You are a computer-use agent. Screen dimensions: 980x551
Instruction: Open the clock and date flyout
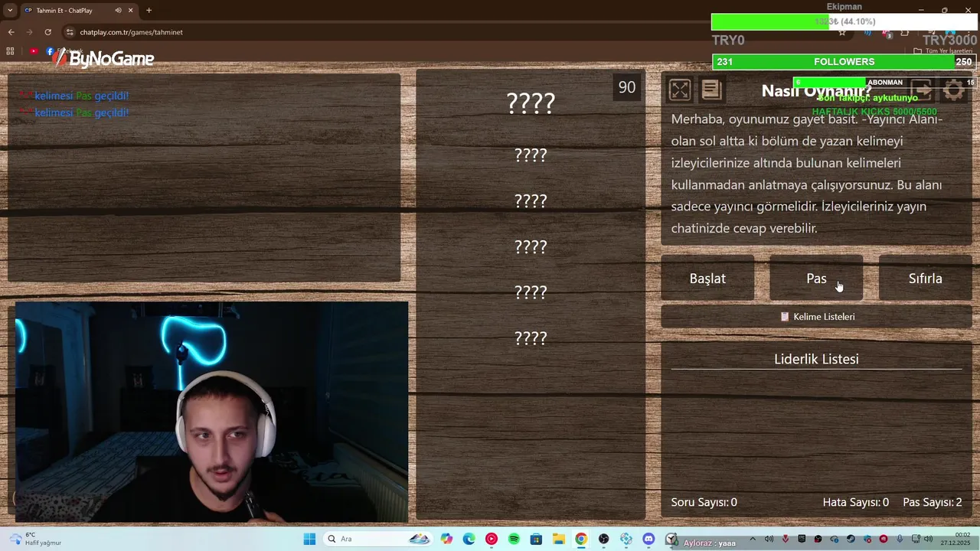955,539
